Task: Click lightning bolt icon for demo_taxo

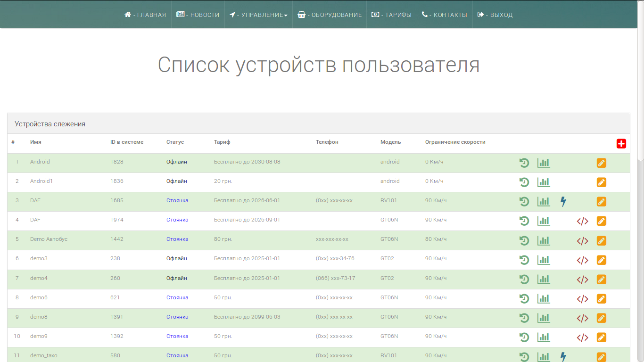Action: pyautogui.click(x=563, y=357)
